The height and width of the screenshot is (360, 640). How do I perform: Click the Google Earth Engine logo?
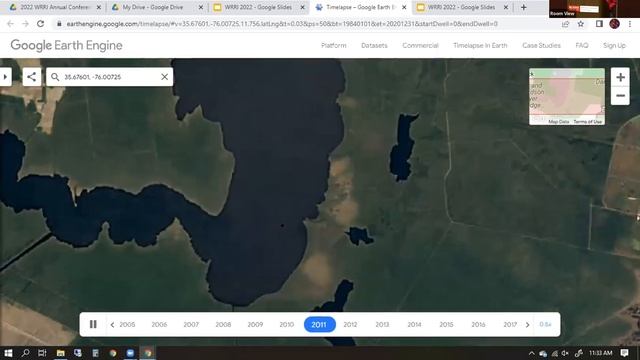click(x=66, y=45)
